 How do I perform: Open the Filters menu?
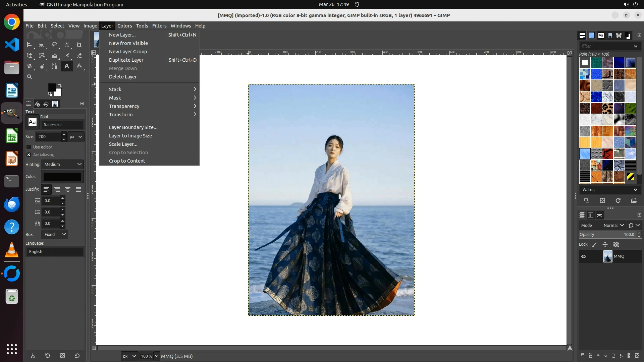159,26
